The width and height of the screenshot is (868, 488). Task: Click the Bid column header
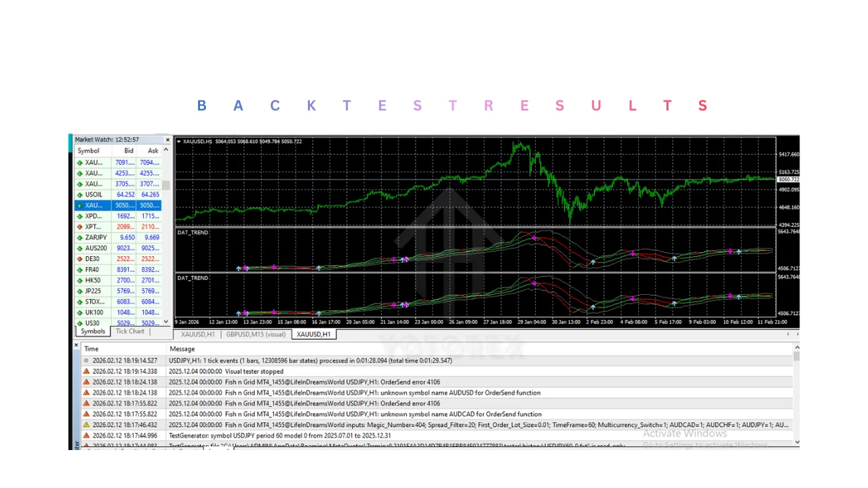click(x=128, y=150)
